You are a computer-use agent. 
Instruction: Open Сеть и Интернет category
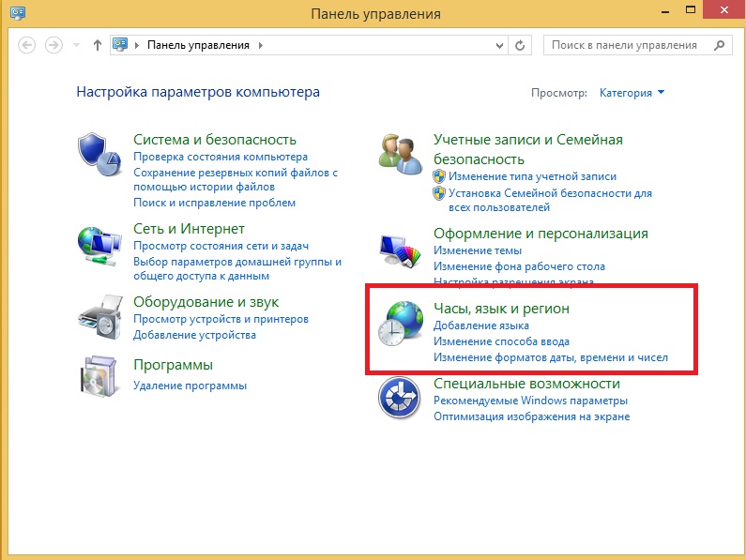[x=189, y=229]
